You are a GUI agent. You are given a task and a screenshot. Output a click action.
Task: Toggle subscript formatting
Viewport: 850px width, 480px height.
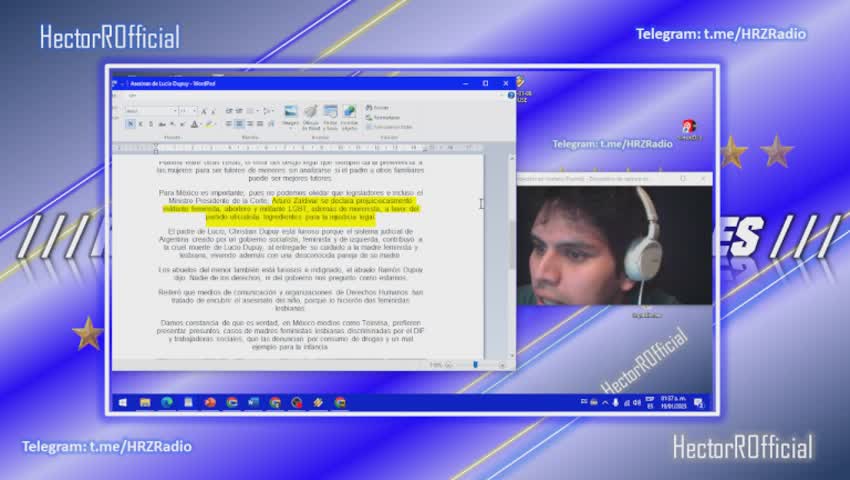(x=172, y=124)
